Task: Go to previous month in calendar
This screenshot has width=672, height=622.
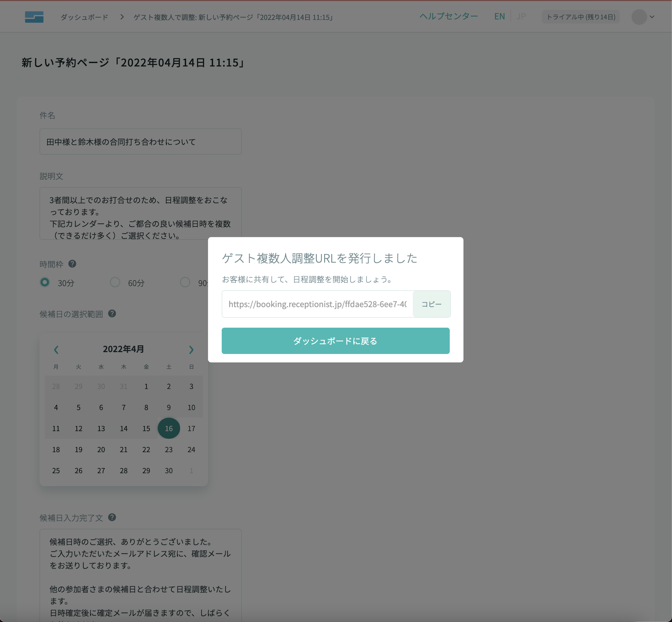Action: tap(56, 350)
